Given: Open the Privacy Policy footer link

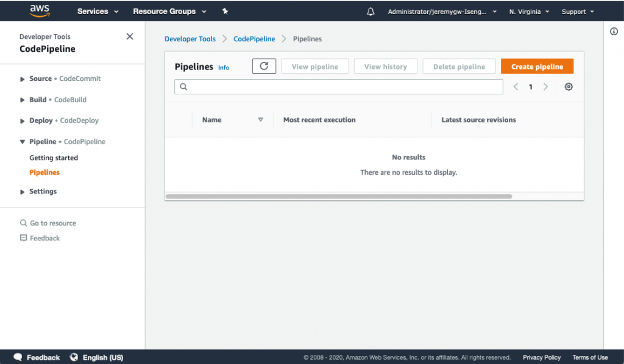Looking at the screenshot, I should click(542, 357).
